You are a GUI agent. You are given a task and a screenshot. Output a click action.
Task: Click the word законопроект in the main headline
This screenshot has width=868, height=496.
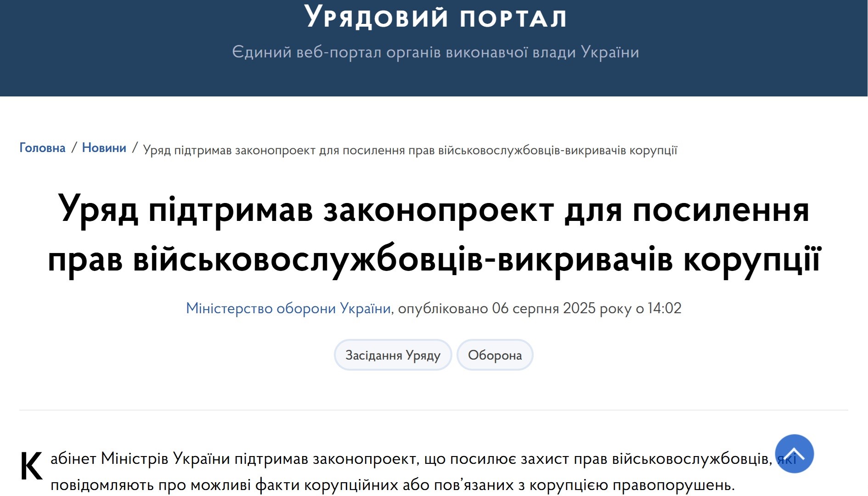(439, 211)
